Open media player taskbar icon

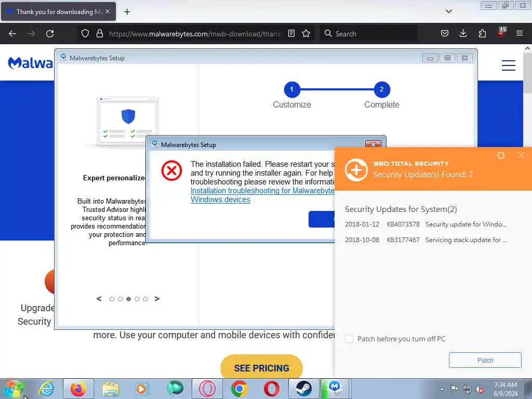click(x=141, y=389)
